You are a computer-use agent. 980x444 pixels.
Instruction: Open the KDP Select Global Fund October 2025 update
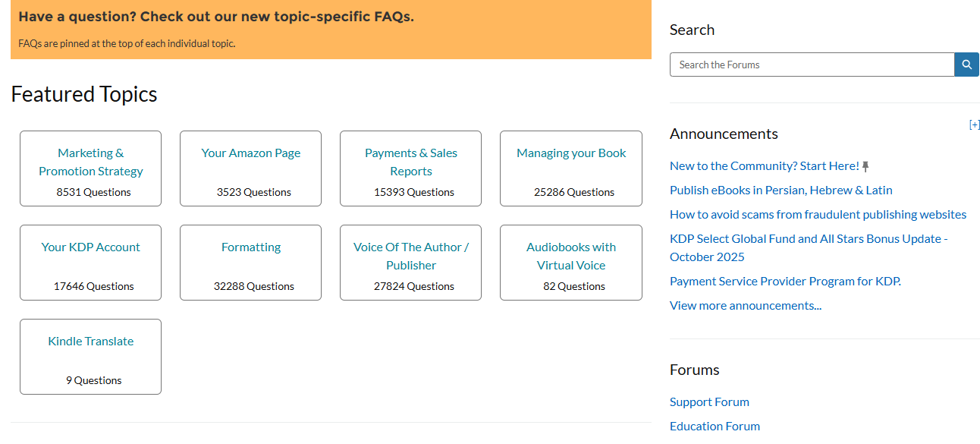[x=808, y=247]
